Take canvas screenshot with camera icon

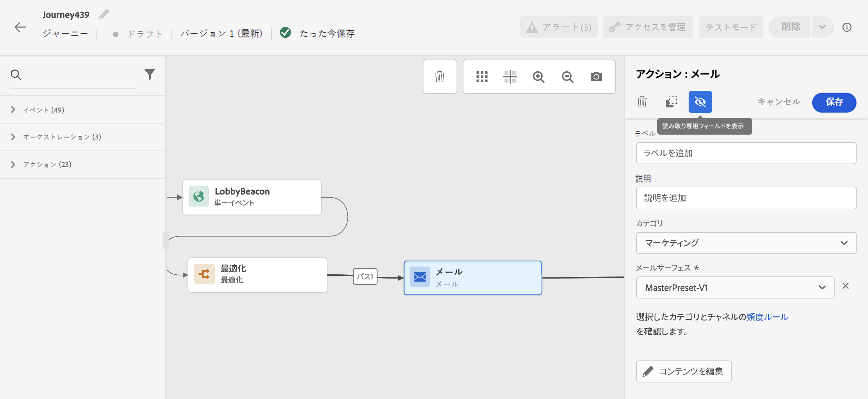pos(596,77)
